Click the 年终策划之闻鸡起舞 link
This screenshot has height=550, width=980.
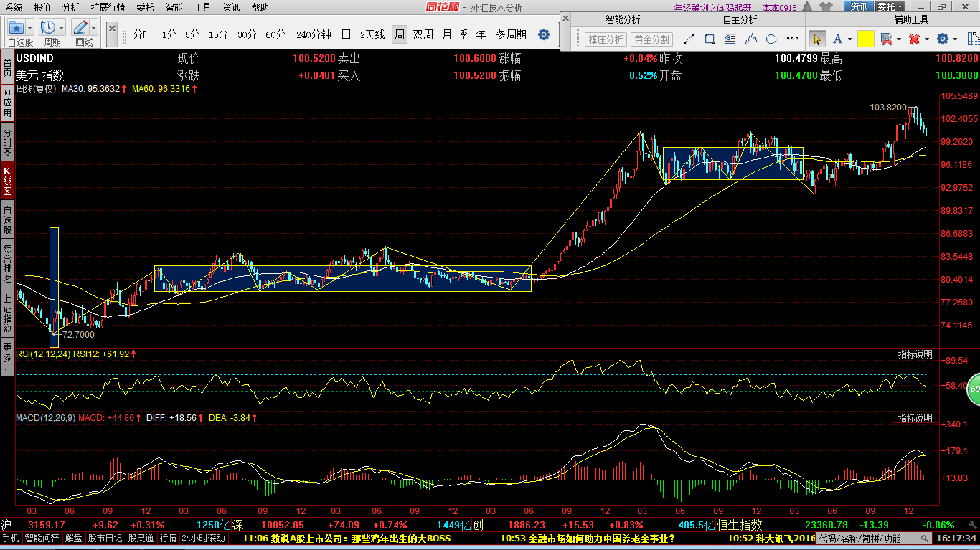click(713, 7)
